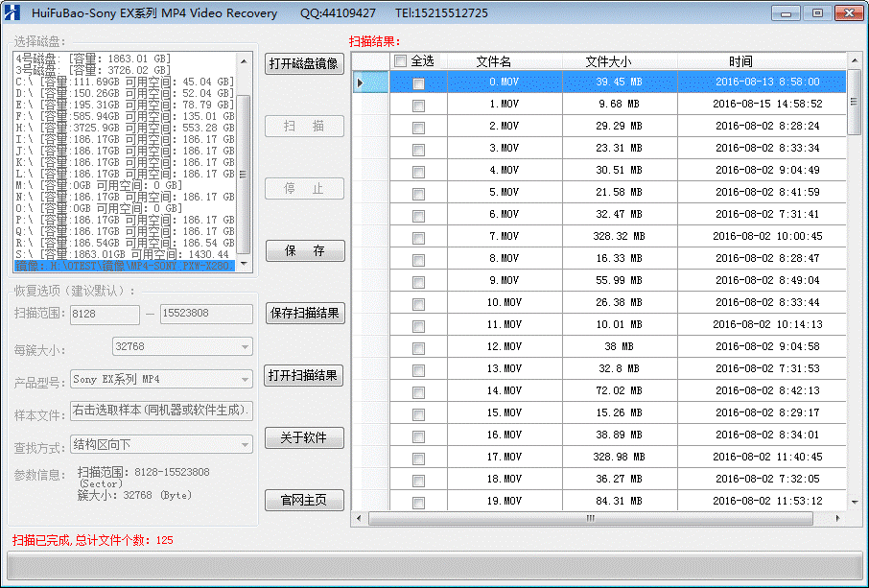Viewport: 869px width, 588px height.
Task: Choose the D:\ drive in disk list
Action: coord(126,93)
